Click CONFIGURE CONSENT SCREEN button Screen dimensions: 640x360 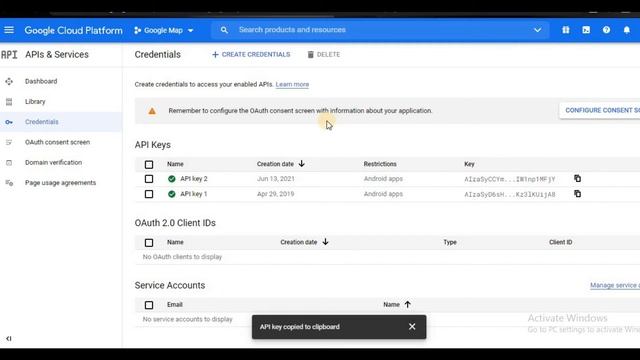click(x=600, y=110)
